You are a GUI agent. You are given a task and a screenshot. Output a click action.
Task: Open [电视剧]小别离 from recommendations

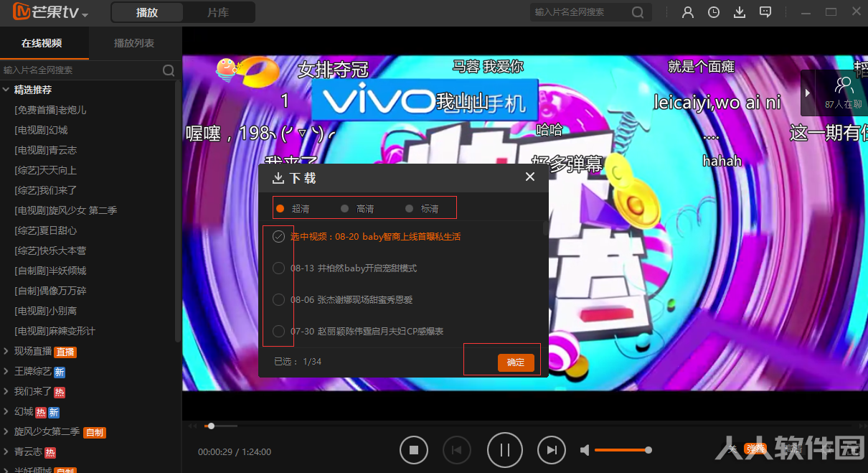tap(45, 311)
